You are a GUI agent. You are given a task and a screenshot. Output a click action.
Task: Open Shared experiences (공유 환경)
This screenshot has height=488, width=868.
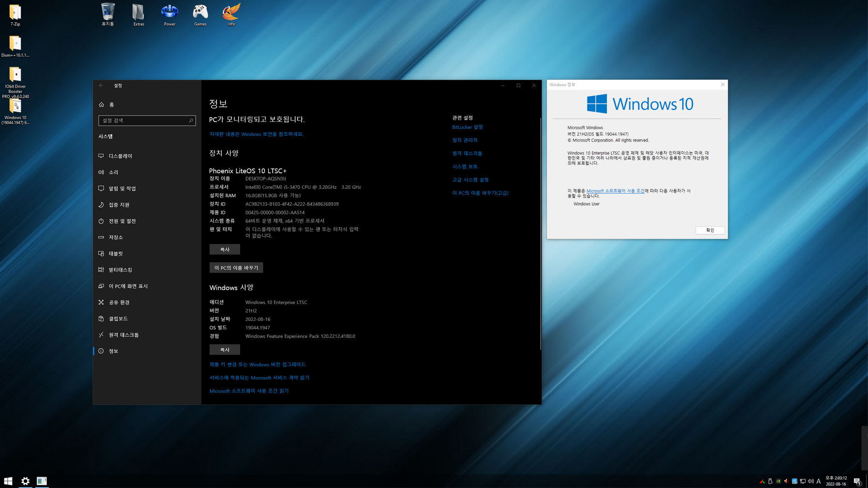[147, 303]
